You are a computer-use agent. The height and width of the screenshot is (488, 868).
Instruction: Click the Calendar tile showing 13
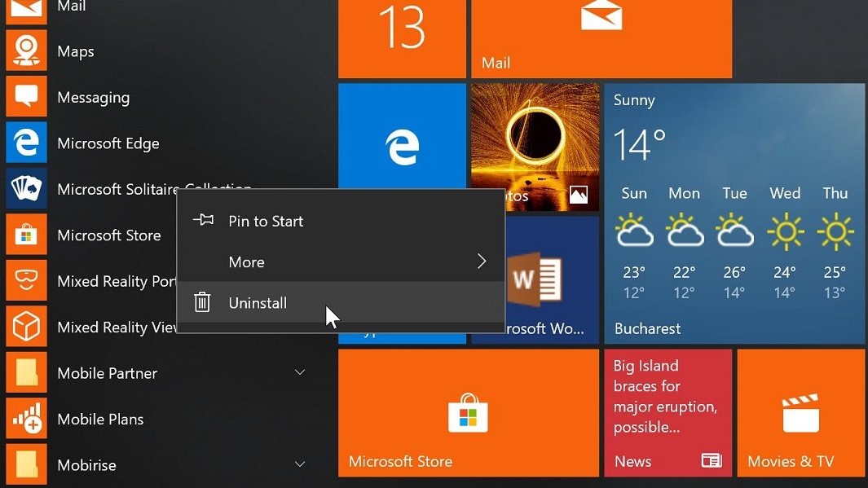[402, 38]
